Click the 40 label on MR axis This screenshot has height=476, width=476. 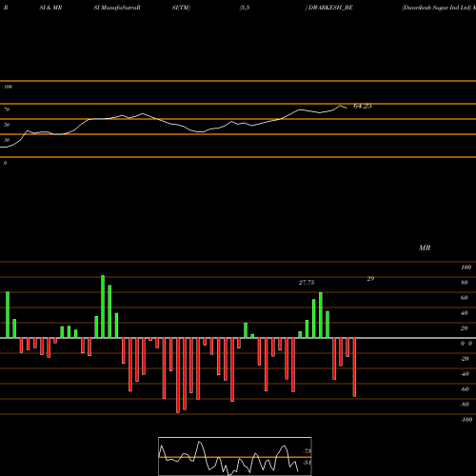465,313
